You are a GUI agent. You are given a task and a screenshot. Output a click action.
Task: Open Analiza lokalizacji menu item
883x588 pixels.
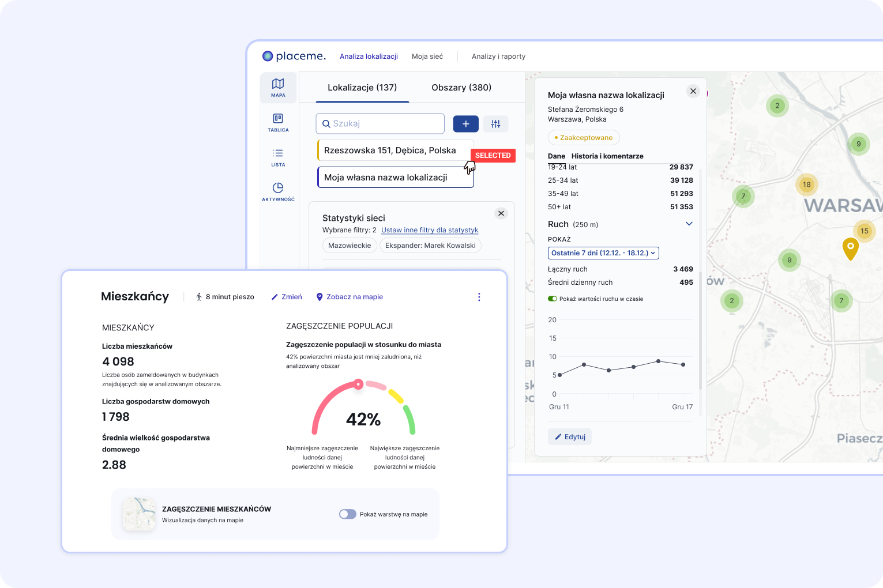pyautogui.click(x=369, y=56)
